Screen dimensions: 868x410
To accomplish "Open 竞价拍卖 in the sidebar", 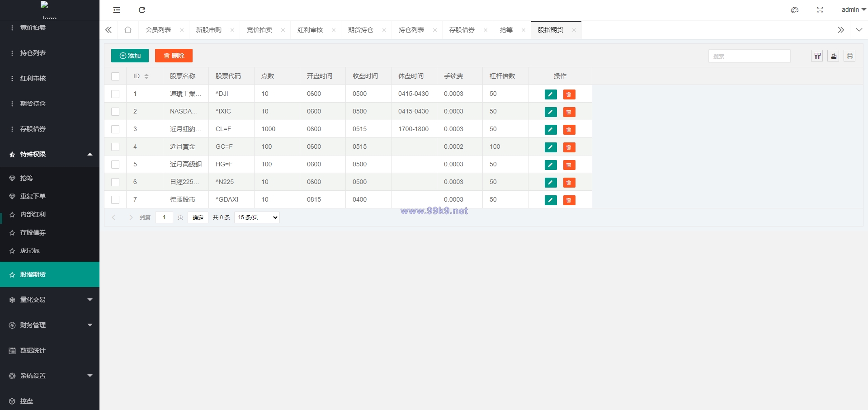I will click(x=50, y=28).
